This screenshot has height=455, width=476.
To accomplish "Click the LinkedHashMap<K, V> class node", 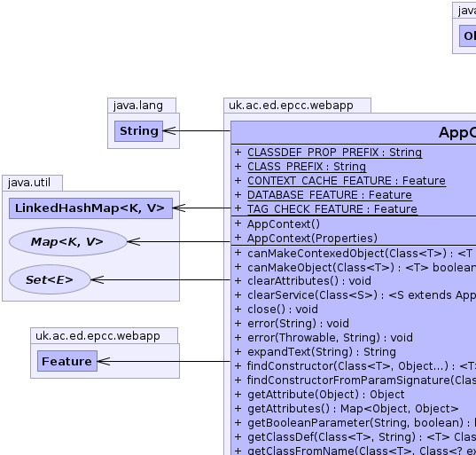I will pyautogui.click(x=90, y=208).
